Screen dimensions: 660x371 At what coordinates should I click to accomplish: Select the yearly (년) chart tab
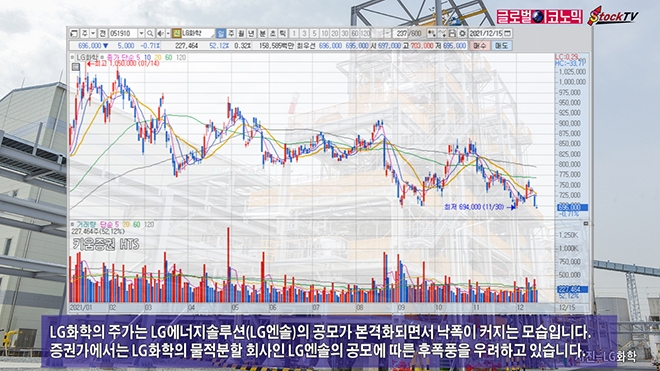251,33
